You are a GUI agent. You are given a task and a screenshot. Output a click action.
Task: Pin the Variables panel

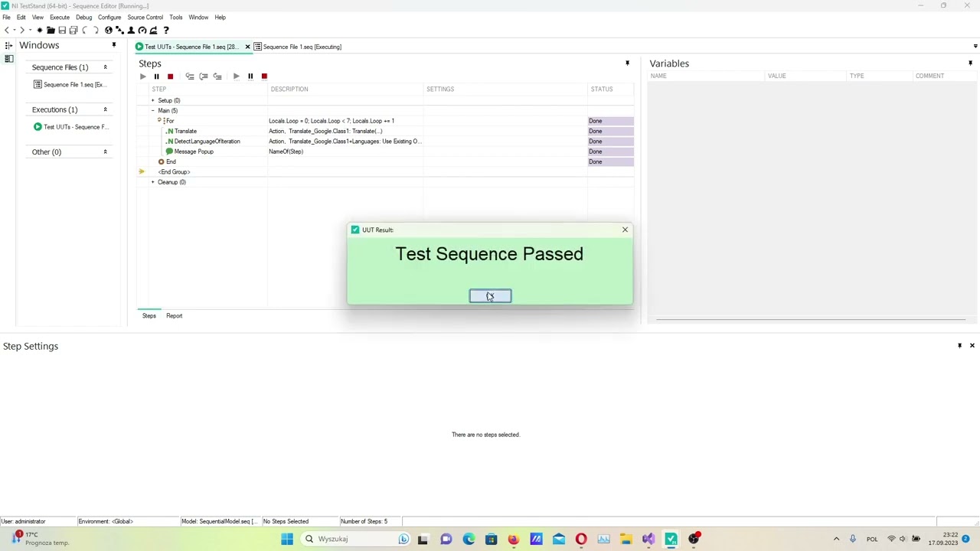[970, 64]
